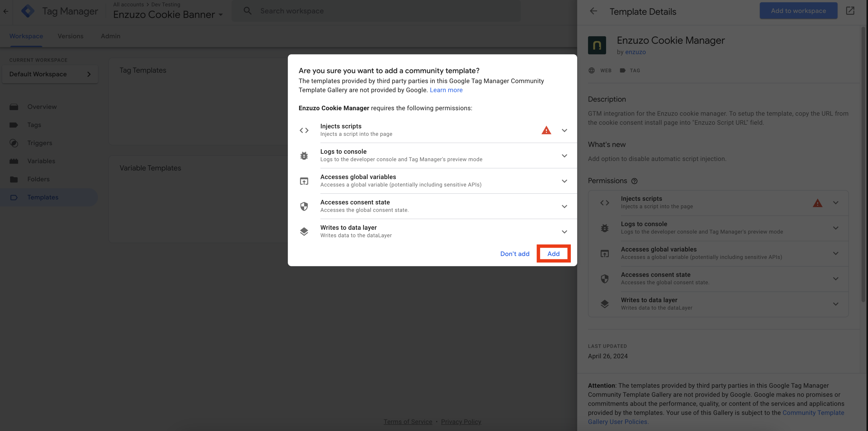
Task: Click the Injects scripts code icon
Action: tap(304, 130)
